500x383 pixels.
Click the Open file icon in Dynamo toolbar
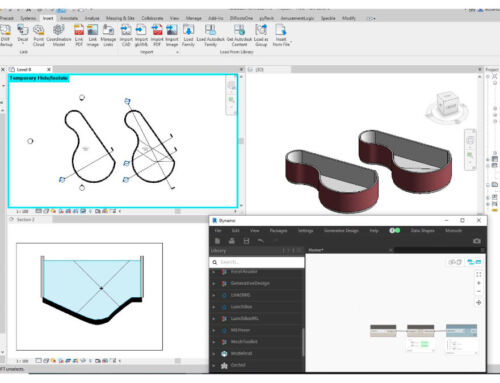[x=232, y=241]
